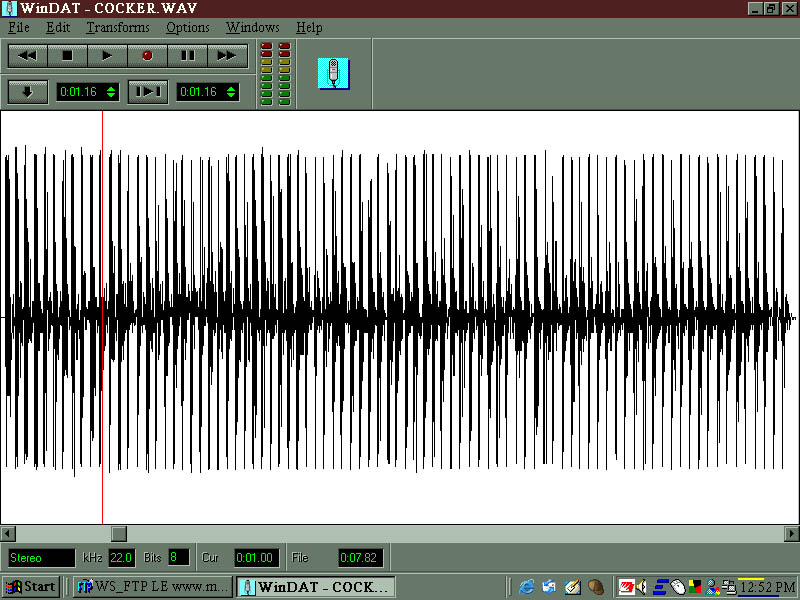Open the Transforms menu

[x=118, y=27]
